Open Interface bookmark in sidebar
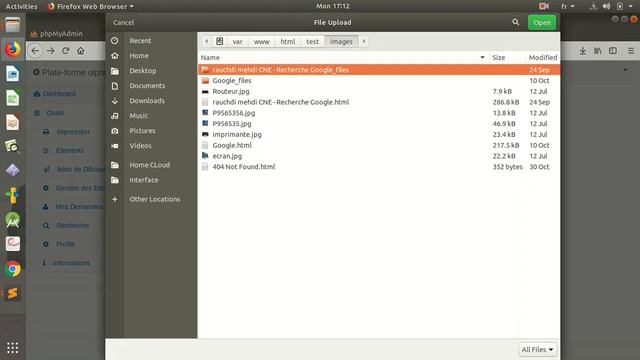This screenshot has width=640, height=360. [144, 180]
